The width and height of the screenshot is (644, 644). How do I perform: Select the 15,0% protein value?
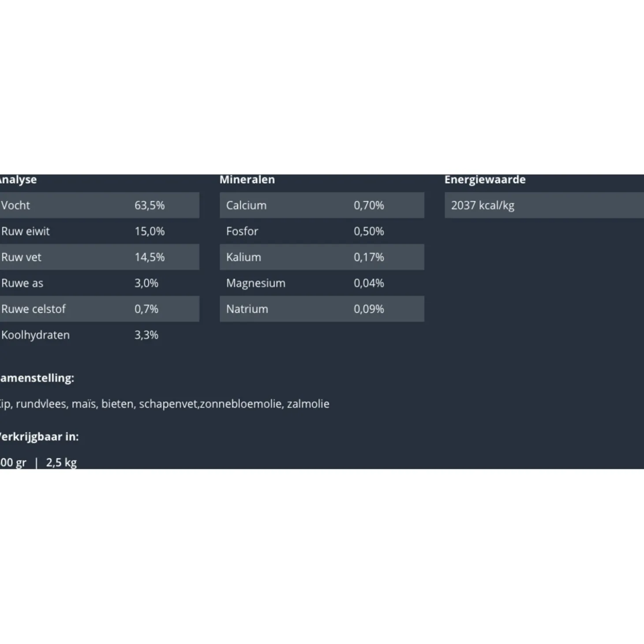point(150,231)
